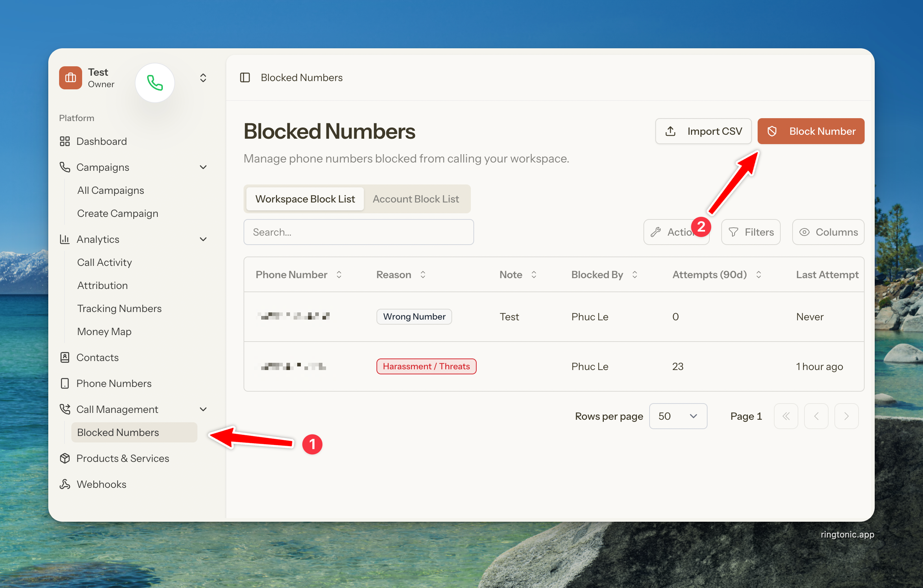Open the workspace switcher chevrons
Image resolution: width=923 pixels, height=588 pixels.
tap(203, 78)
